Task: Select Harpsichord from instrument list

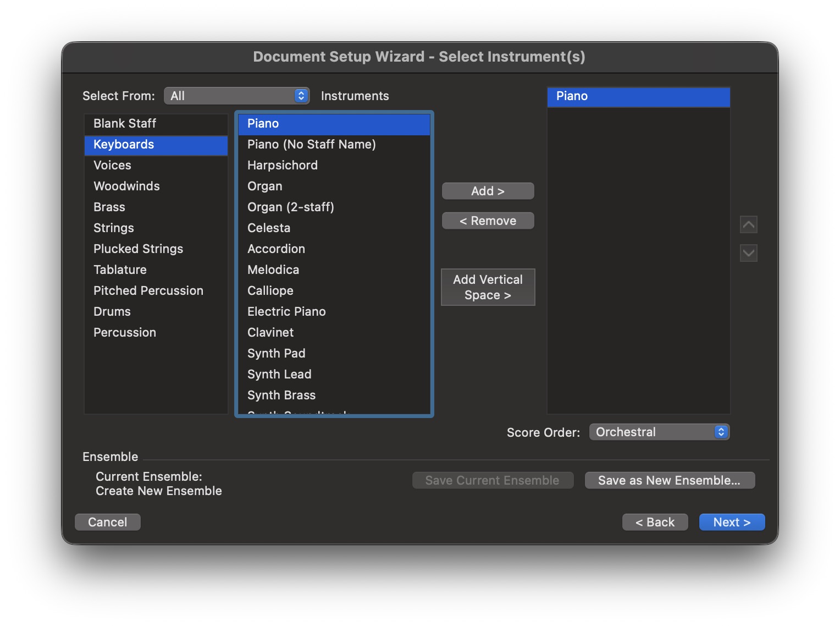Action: tap(283, 165)
